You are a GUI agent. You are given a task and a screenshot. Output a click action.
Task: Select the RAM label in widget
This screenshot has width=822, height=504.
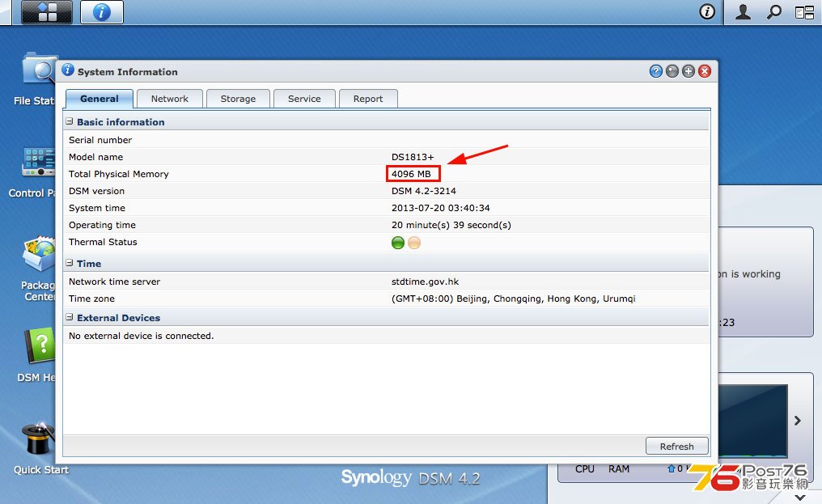[x=619, y=469]
